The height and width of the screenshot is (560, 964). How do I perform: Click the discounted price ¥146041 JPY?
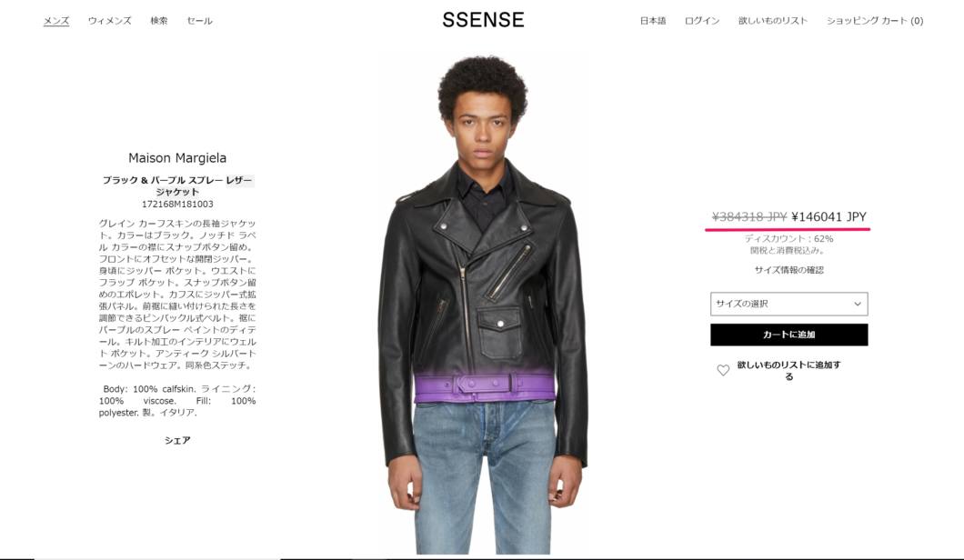(x=828, y=216)
